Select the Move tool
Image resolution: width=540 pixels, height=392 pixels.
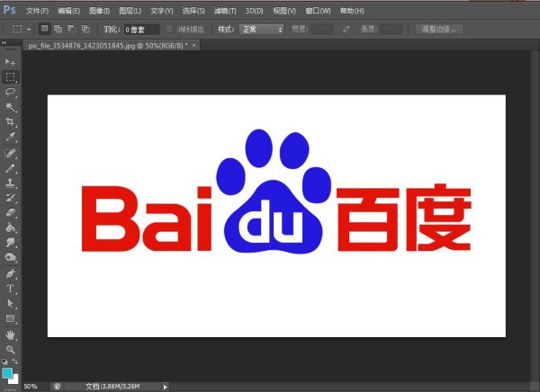tap(10, 62)
